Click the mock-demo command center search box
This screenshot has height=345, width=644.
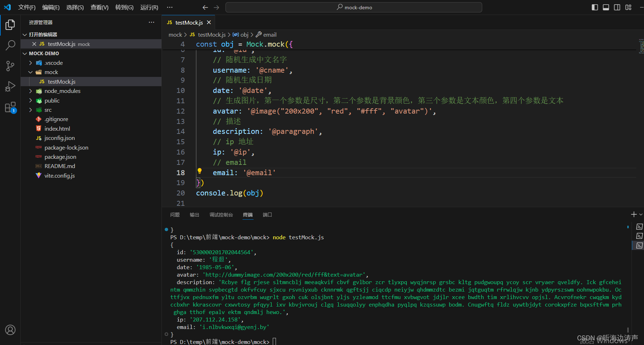pos(354,7)
